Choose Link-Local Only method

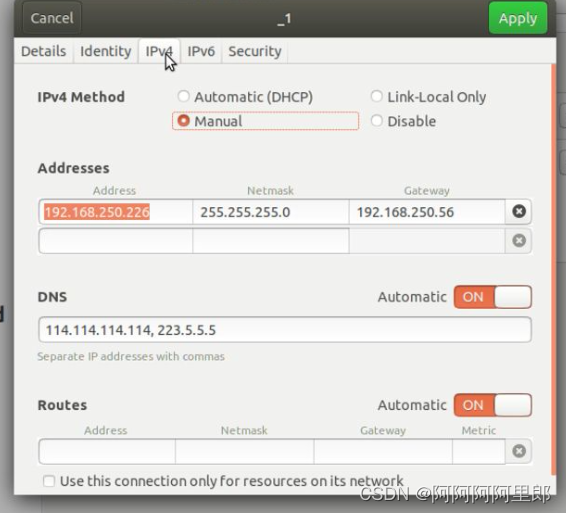point(428,97)
